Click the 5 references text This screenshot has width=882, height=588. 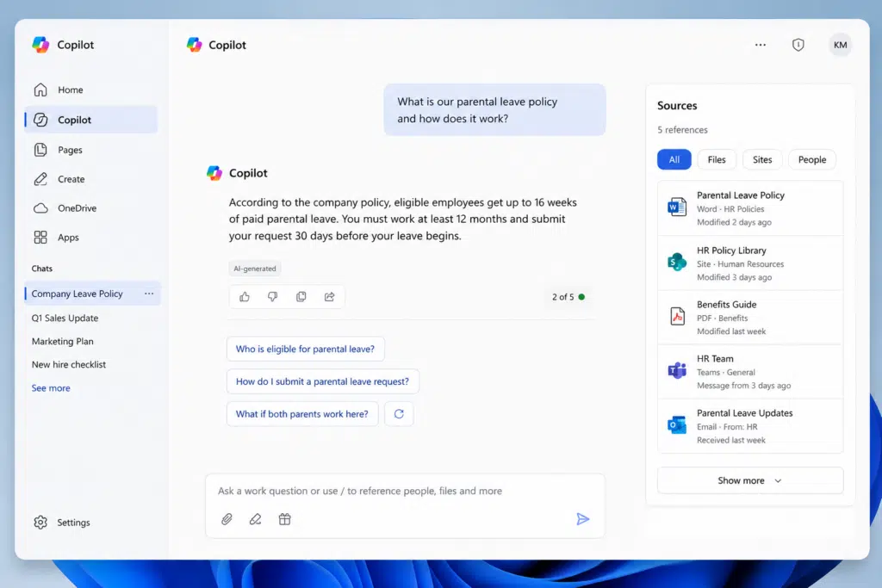click(x=682, y=130)
